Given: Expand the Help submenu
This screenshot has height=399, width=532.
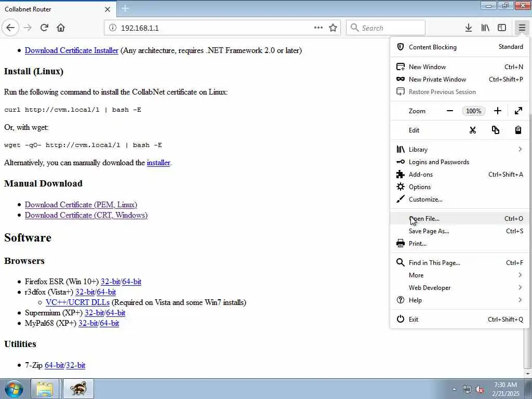Looking at the screenshot, I should tap(459, 300).
